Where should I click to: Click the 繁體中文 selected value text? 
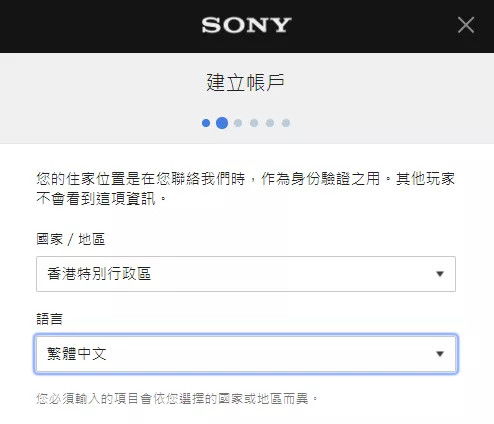pyautogui.click(x=77, y=354)
